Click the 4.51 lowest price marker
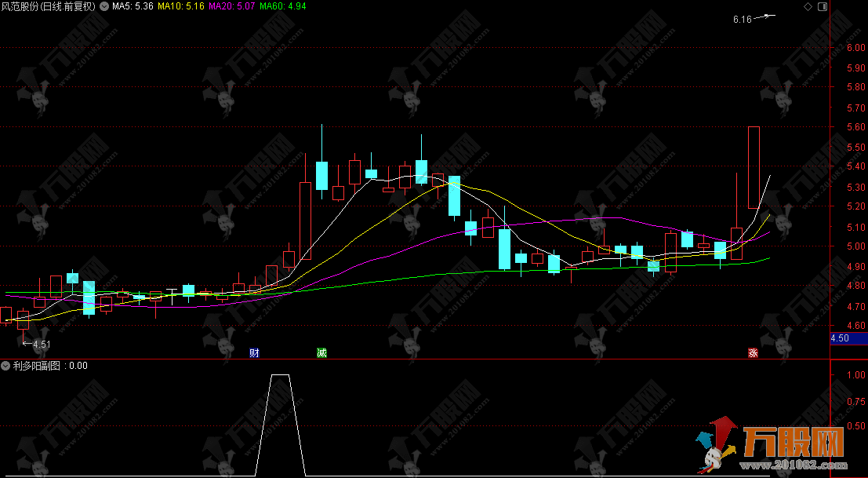The height and width of the screenshot is (478, 868). tap(39, 344)
